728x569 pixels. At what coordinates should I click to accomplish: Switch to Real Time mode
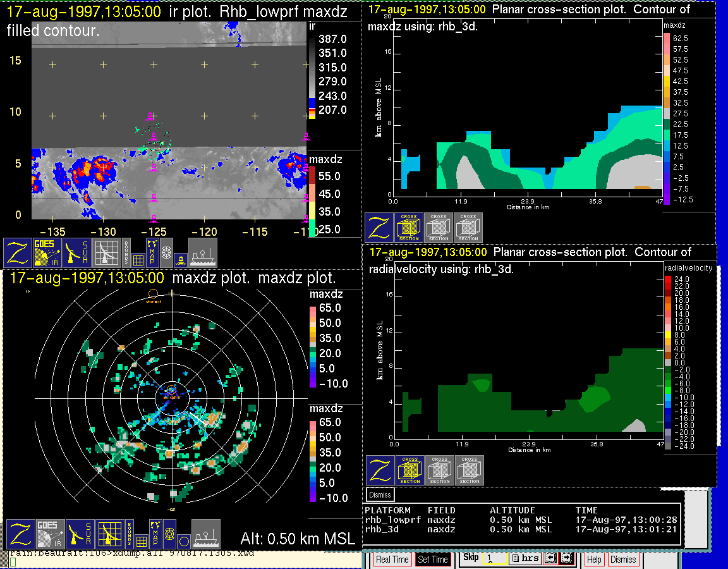[392, 560]
